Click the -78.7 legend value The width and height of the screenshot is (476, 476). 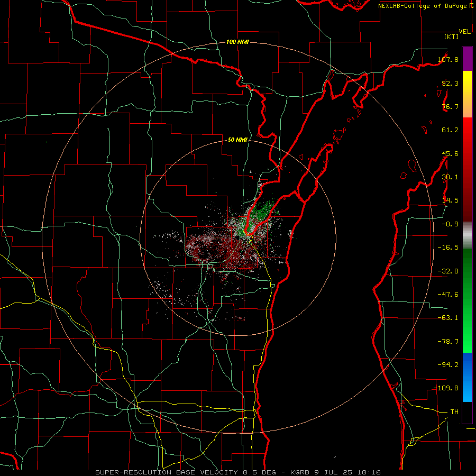click(448, 342)
